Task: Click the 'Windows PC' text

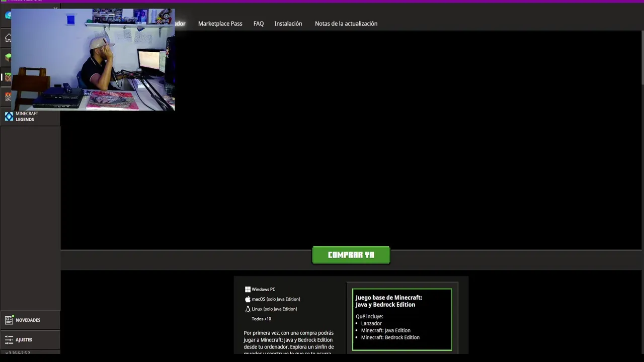Action: tap(263, 290)
